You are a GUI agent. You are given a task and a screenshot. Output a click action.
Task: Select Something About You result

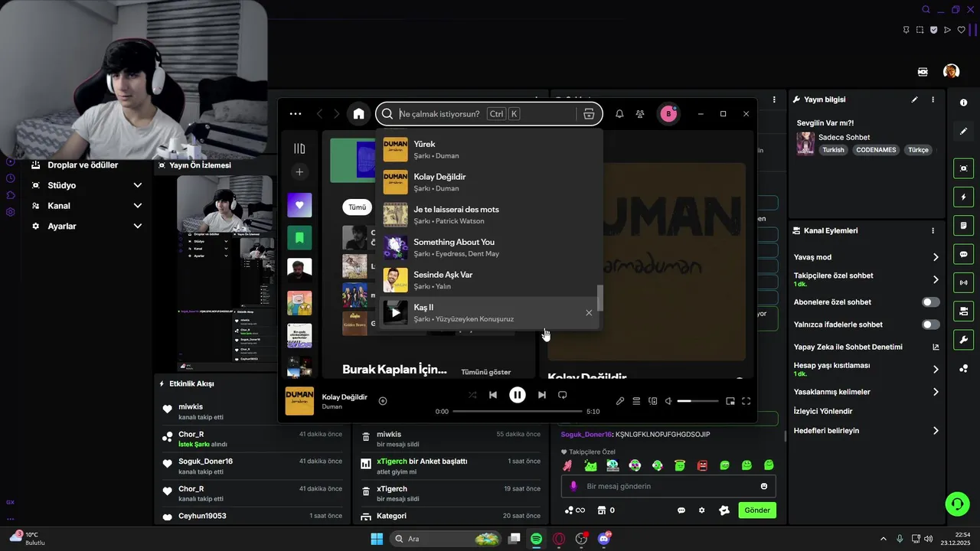[x=489, y=247]
